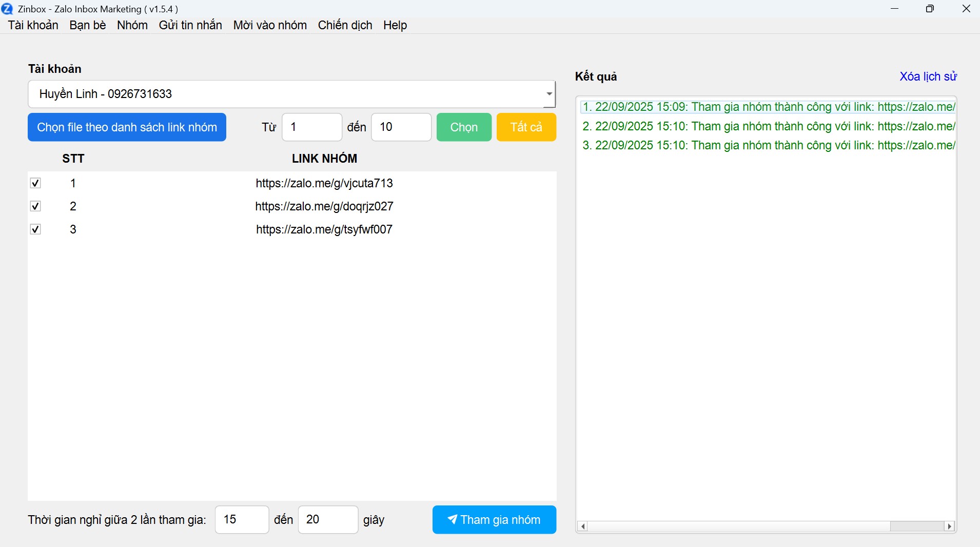Viewport: 980px width, 547px height.
Task: Open the Chiến dịch menu
Action: [x=345, y=25]
